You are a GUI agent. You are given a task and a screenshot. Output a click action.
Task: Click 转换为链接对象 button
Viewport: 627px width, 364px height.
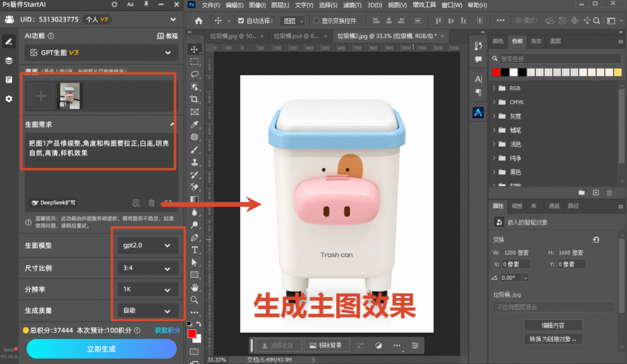point(553,340)
